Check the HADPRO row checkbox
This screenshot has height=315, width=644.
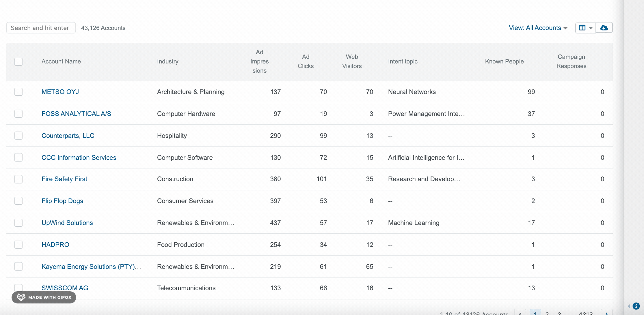18,245
